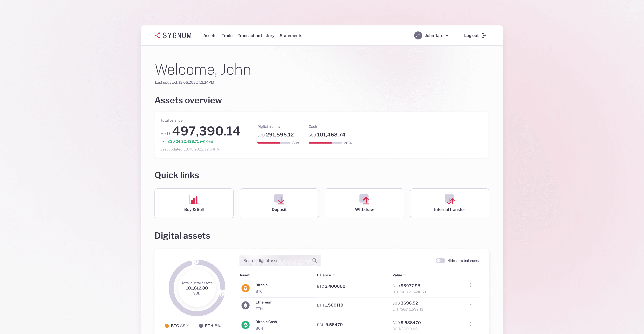
Task: Open the Statements nav item
Action: tap(291, 36)
